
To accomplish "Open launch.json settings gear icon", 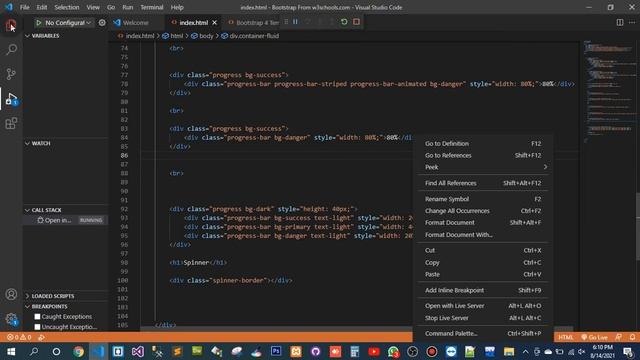I will 102,23.
